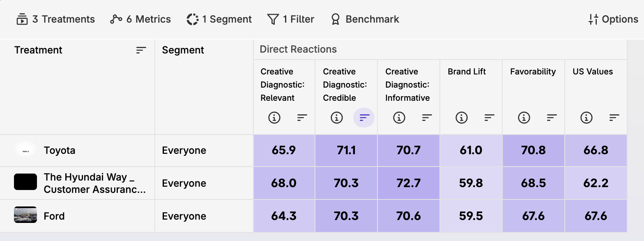Screen dimensions: 644x241
Task: Show info for Creative Diagnostic: Informative
Action: [399, 118]
